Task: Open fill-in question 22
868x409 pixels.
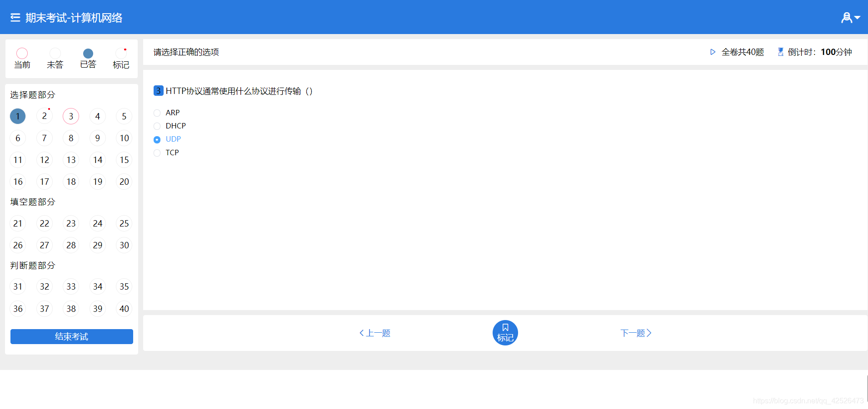Action: click(45, 223)
